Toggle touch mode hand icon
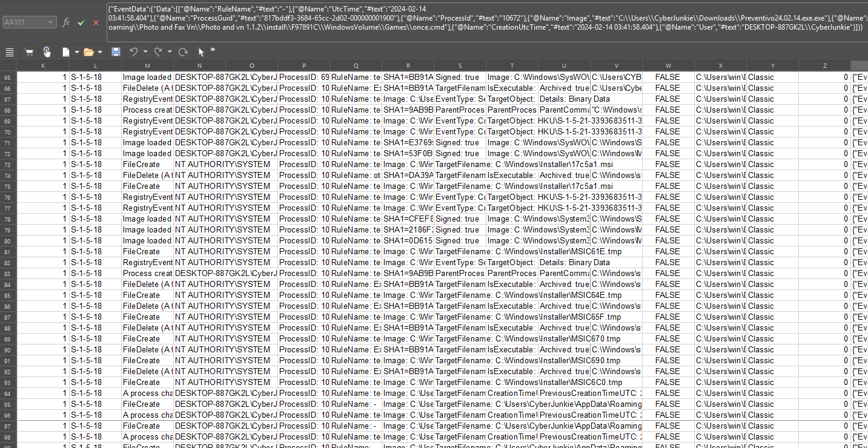 click(47, 52)
